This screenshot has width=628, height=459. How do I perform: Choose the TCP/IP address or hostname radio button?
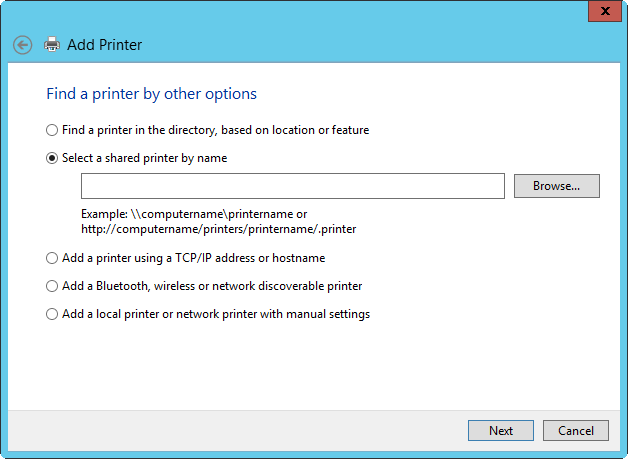(52, 258)
